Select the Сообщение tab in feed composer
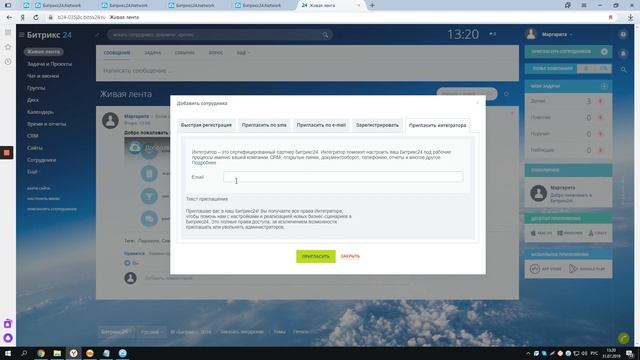 click(117, 53)
